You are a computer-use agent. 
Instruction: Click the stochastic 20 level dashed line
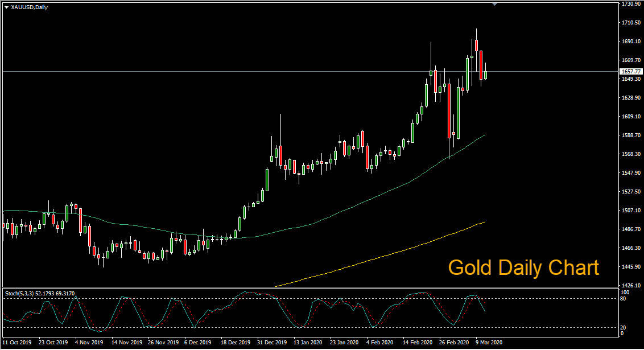click(x=310, y=327)
